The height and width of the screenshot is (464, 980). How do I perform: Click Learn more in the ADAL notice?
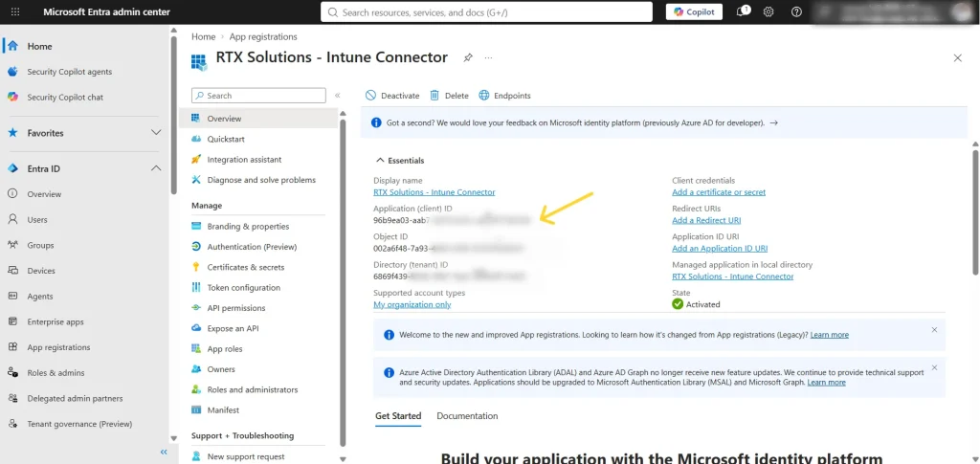(826, 382)
